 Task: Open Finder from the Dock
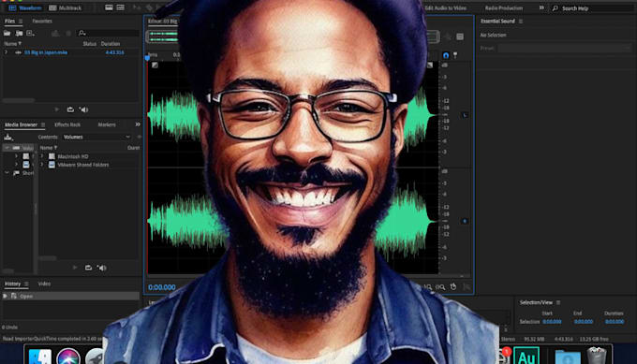click(39, 357)
